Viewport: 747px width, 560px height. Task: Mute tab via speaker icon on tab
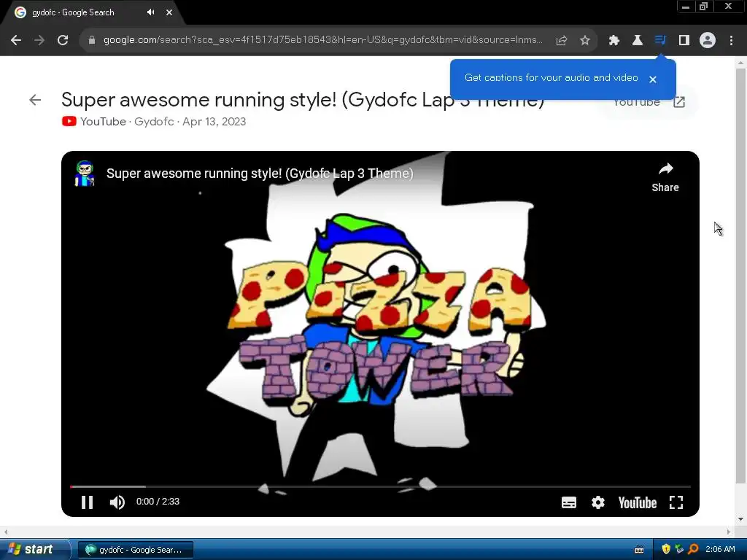(x=150, y=12)
